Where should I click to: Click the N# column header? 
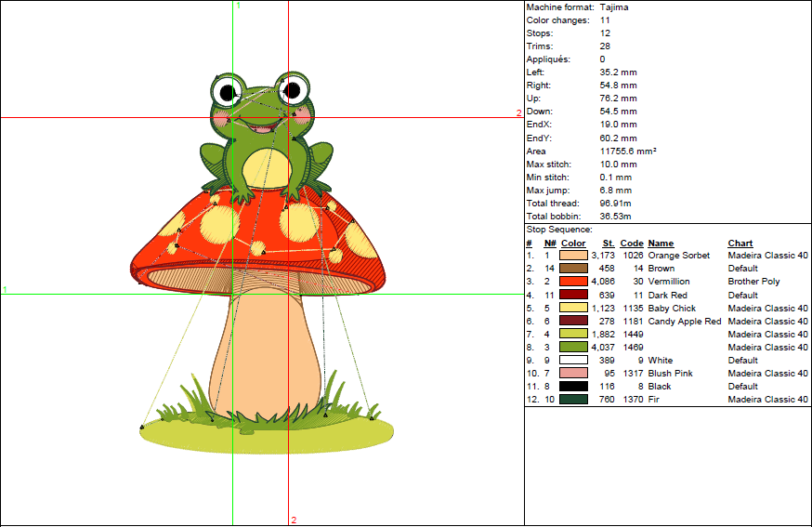click(x=550, y=243)
